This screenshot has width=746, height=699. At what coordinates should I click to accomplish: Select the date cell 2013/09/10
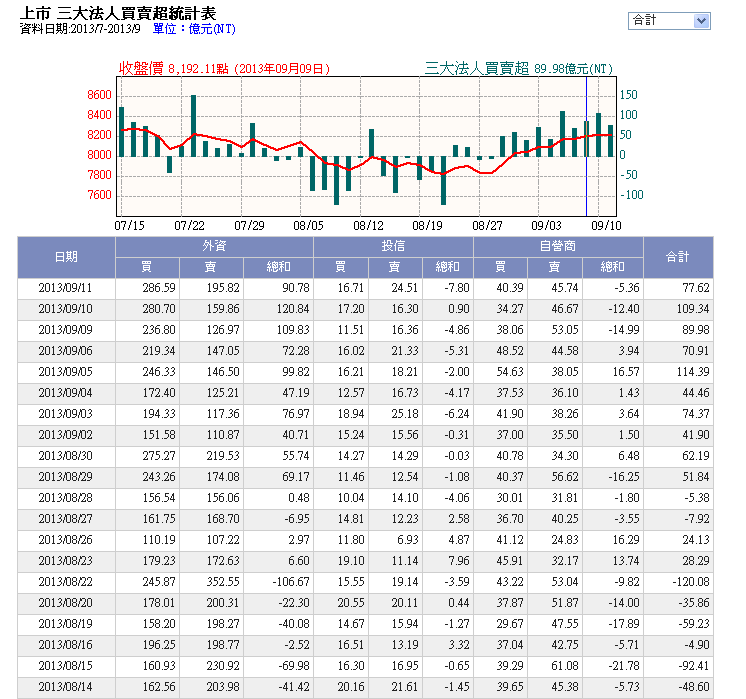(66, 309)
